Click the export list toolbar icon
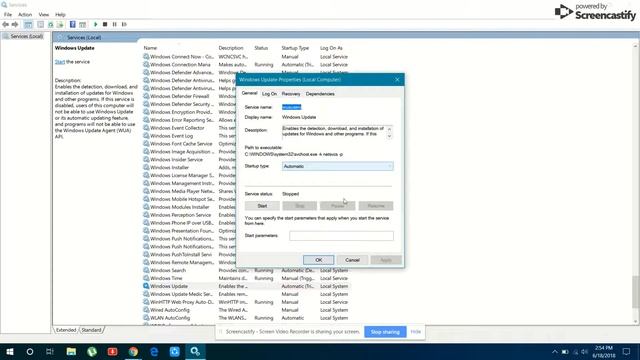640x360 pixels. pos(60,24)
